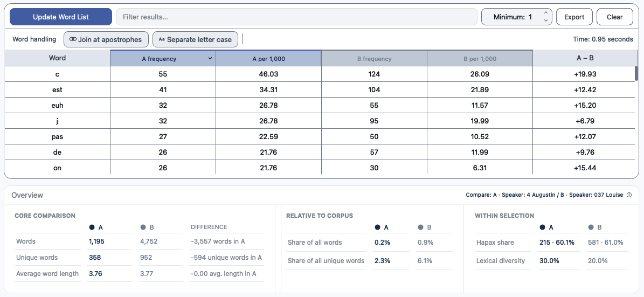Click the Average word length value 3.76
Viewport: 644px width, 297px height.
point(95,274)
